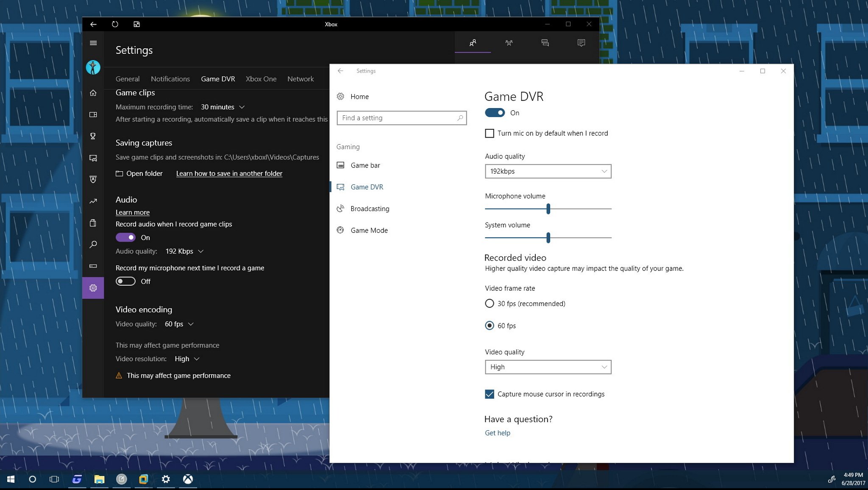Launch Xbox app from taskbar
Image resolution: width=868 pixels, height=490 pixels.
(x=188, y=479)
